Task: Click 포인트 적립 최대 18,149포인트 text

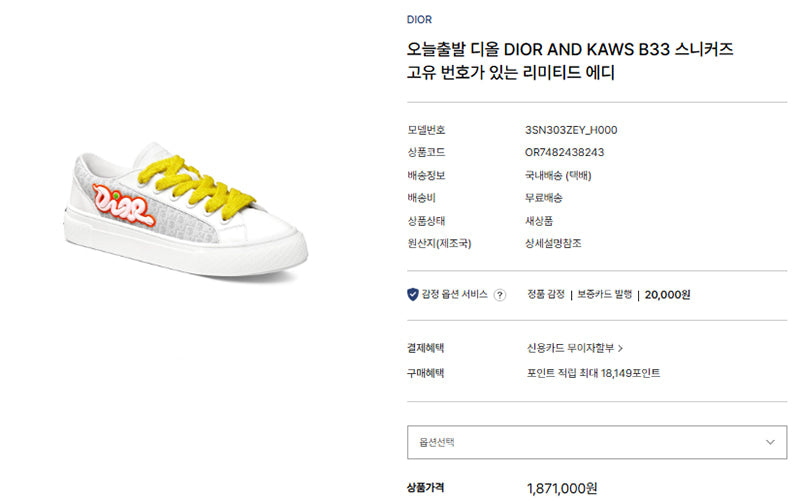Action: (593, 373)
